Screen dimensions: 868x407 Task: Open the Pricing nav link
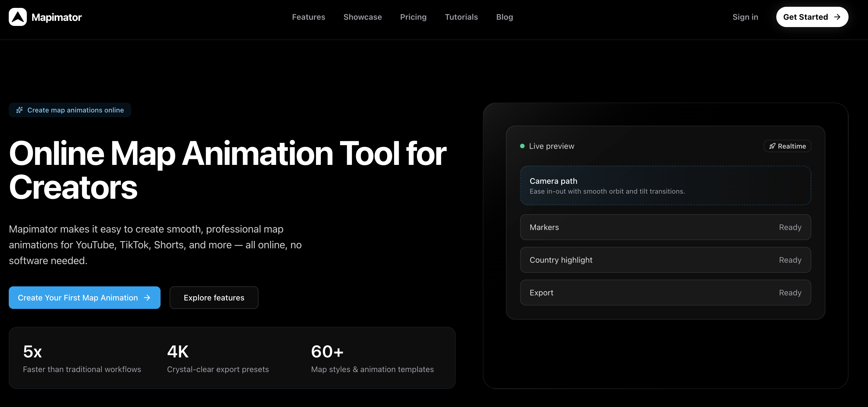click(413, 17)
